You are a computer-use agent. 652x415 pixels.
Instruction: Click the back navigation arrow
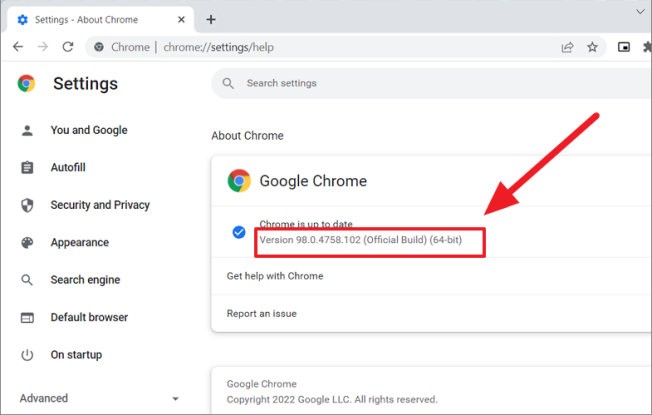[18, 47]
